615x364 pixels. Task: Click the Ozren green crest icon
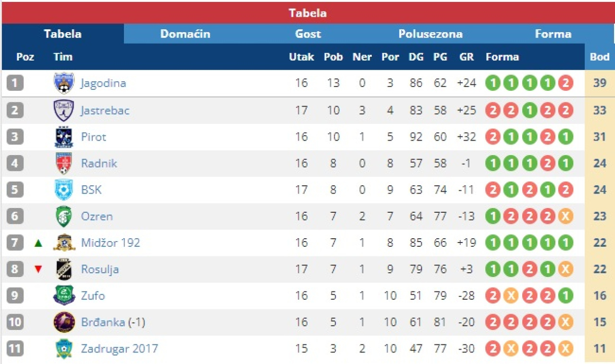click(x=64, y=216)
